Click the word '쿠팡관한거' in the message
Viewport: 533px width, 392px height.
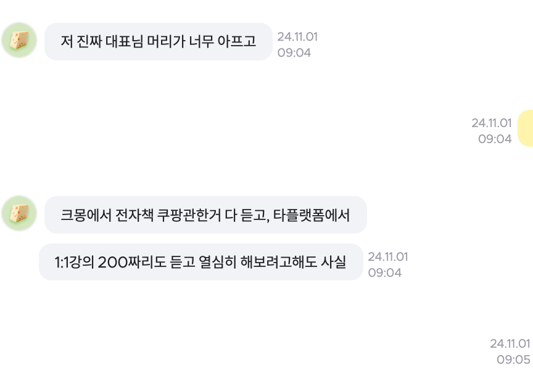[196, 215]
